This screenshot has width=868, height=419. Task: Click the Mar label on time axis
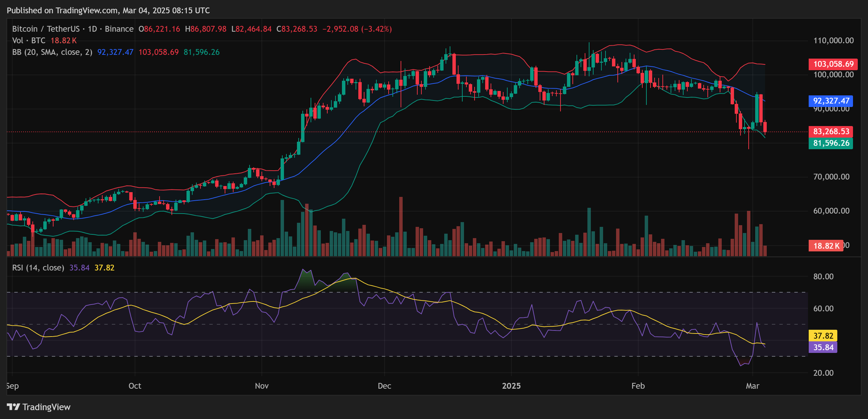pyautogui.click(x=752, y=386)
